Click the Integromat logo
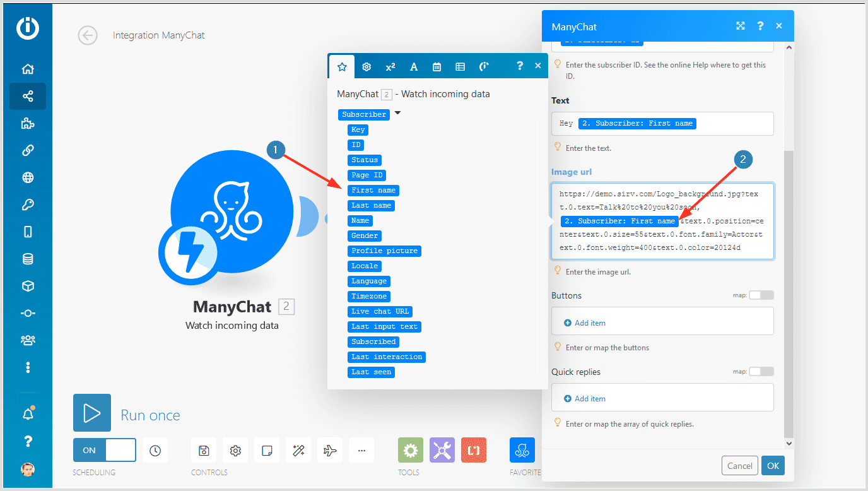 tap(28, 28)
